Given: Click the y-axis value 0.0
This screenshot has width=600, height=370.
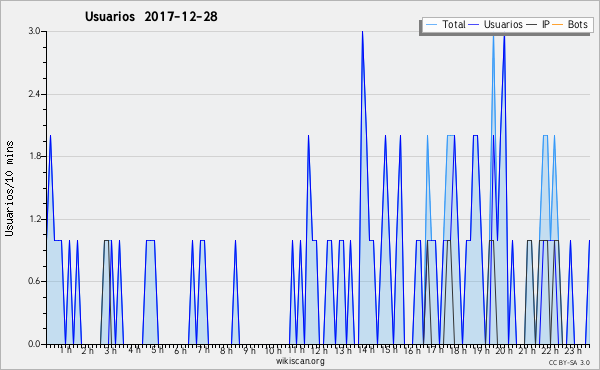Looking at the screenshot, I should tap(34, 344).
